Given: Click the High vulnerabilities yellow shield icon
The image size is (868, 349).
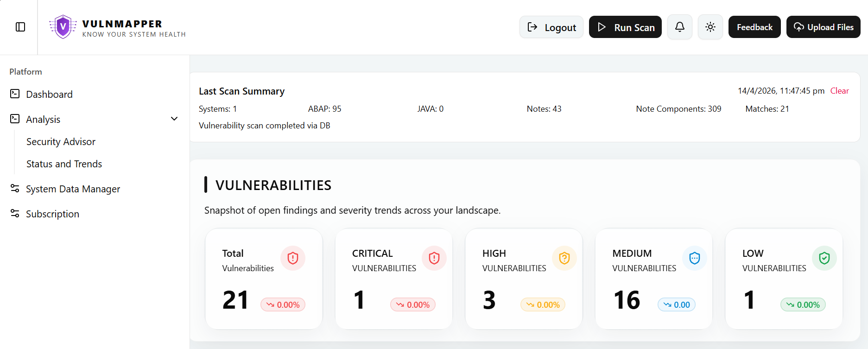Looking at the screenshot, I should 564,258.
